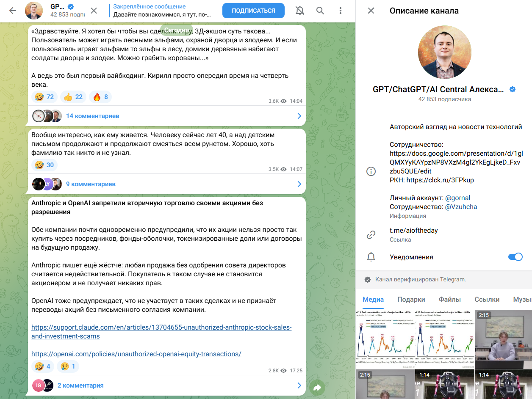Click '42 853 подписчика' in channel description
This screenshot has width=532, height=399.
445,99
